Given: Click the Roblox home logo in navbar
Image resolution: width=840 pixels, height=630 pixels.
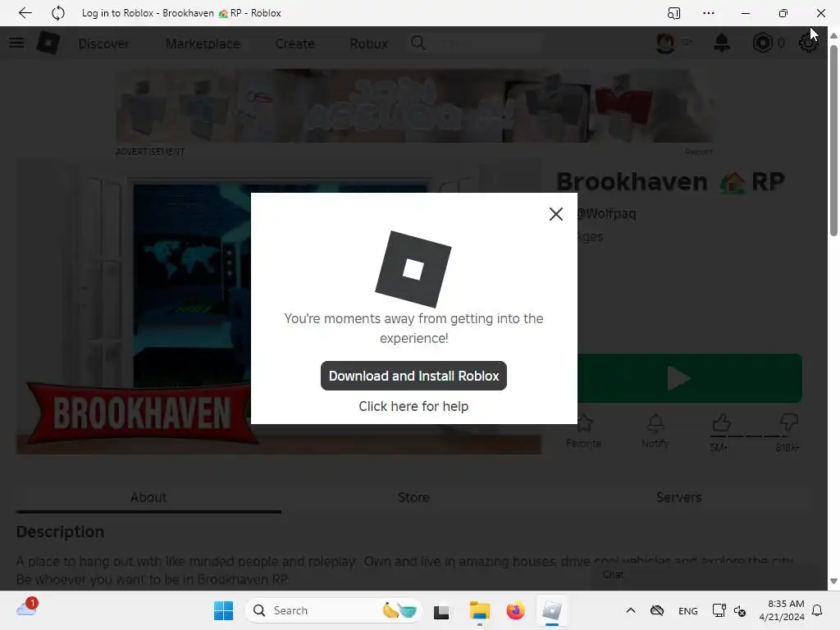Looking at the screenshot, I should click(48, 43).
